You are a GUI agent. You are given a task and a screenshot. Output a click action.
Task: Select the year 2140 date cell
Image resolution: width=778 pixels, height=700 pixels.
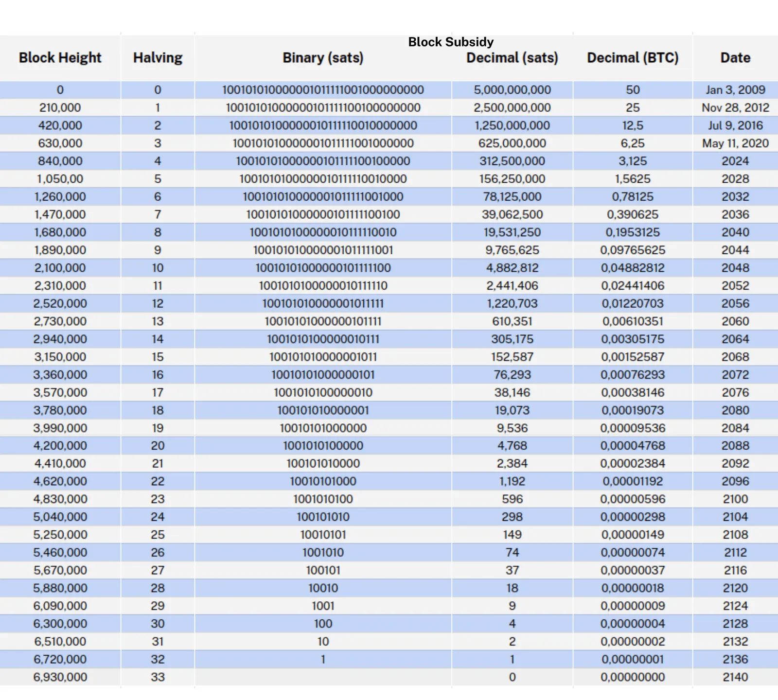(735, 677)
